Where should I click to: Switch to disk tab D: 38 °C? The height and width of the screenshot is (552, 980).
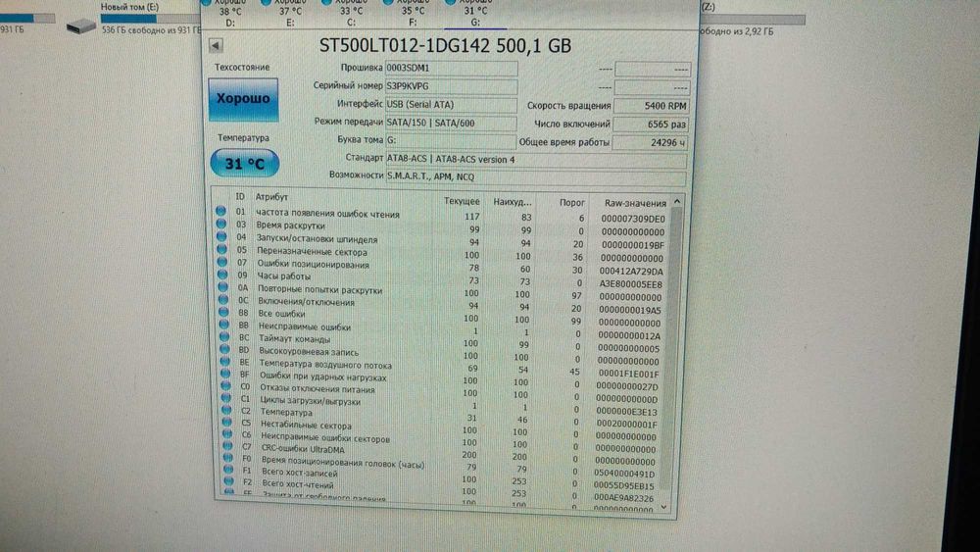tap(230, 13)
